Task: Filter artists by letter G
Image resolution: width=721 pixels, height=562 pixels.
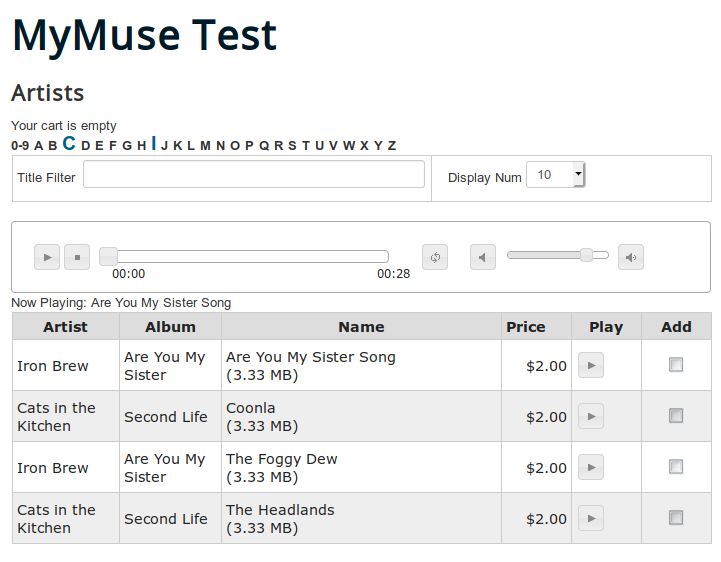Action: coord(127,146)
